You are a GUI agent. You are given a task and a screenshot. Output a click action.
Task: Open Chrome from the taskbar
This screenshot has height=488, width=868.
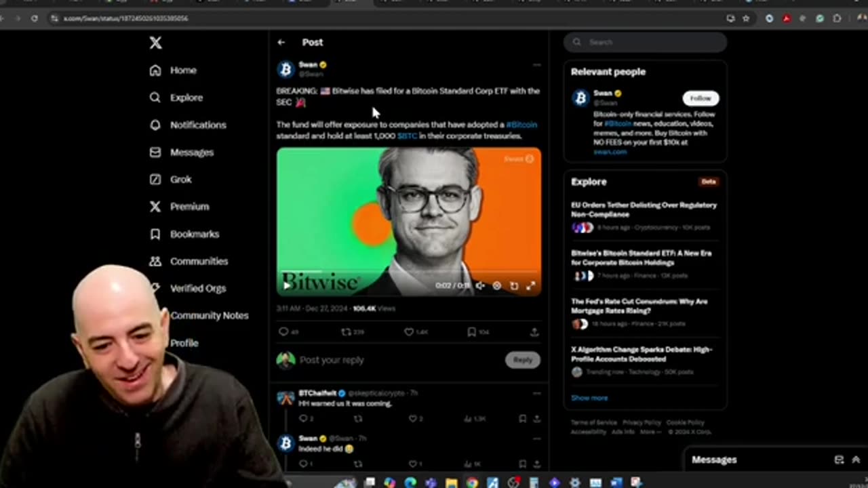[x=472, y=483]
